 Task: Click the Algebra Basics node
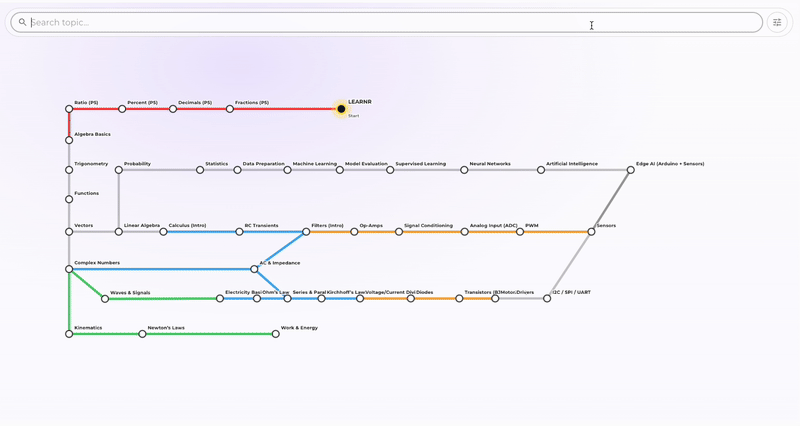[69, 140]
